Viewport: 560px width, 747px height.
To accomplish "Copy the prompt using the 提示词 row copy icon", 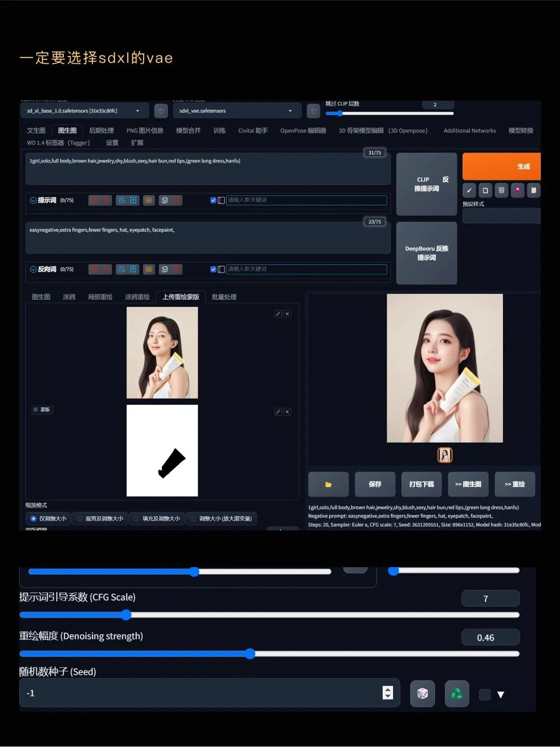I will click(164, 200).
